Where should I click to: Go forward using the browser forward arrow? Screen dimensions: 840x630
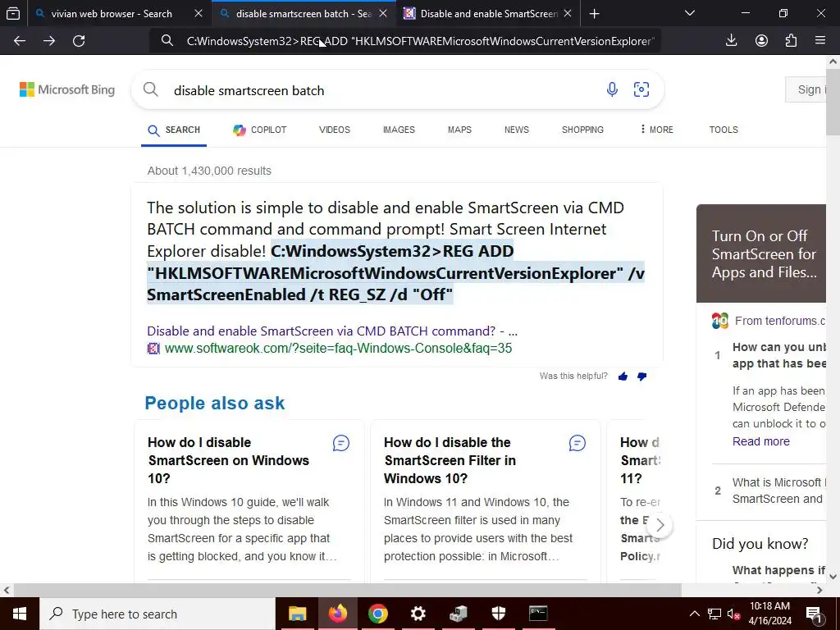[49, 41]
